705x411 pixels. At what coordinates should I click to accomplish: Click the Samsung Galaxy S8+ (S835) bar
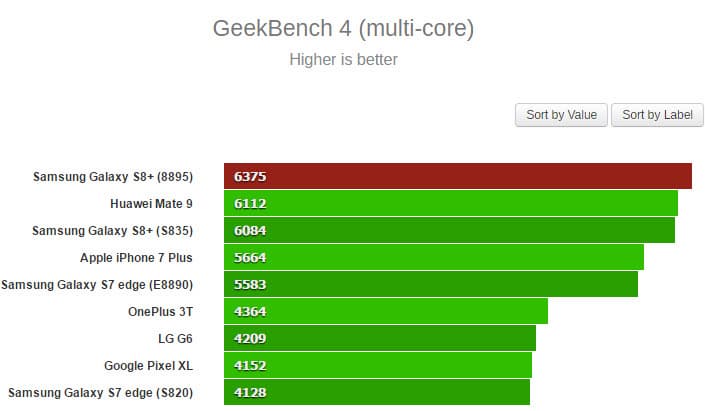449,231
